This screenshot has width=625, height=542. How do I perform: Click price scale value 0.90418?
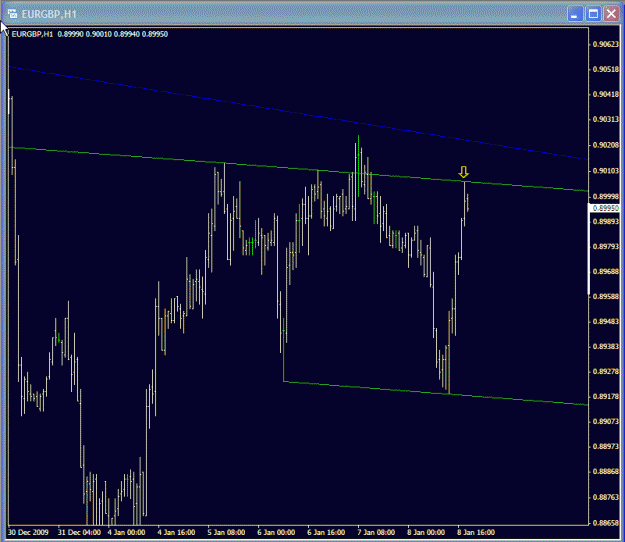tap(605, 94)
